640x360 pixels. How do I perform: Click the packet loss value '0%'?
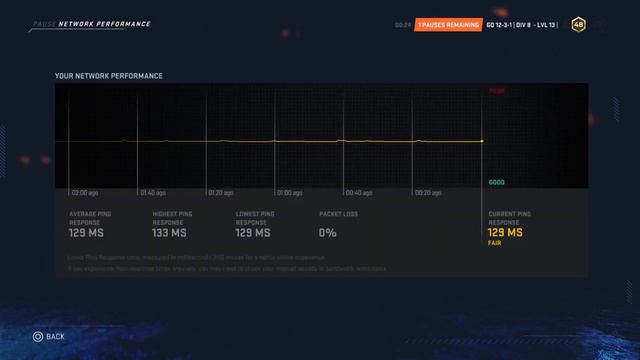click(327, 233)
